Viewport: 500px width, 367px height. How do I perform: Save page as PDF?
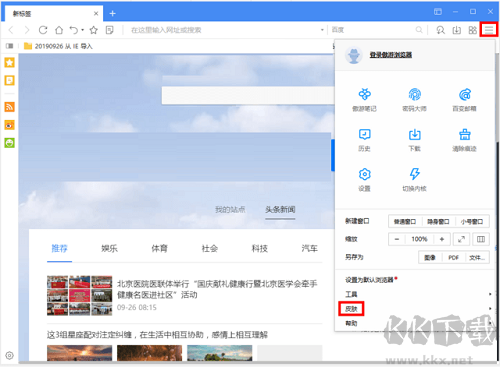[453, 257]
